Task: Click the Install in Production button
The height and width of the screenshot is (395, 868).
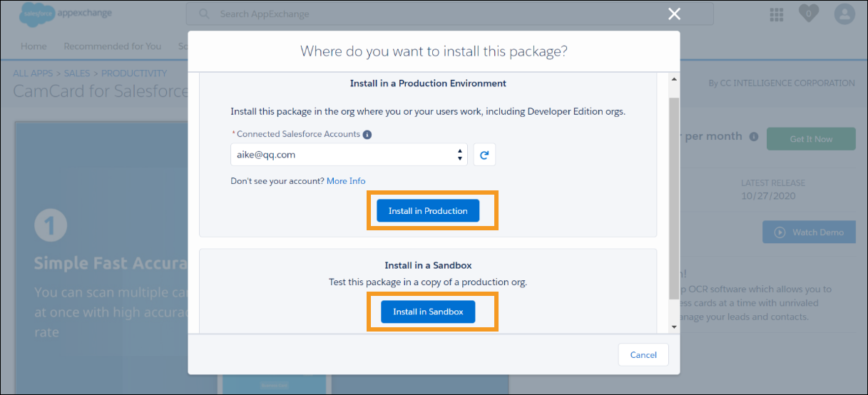Action: 428,211
